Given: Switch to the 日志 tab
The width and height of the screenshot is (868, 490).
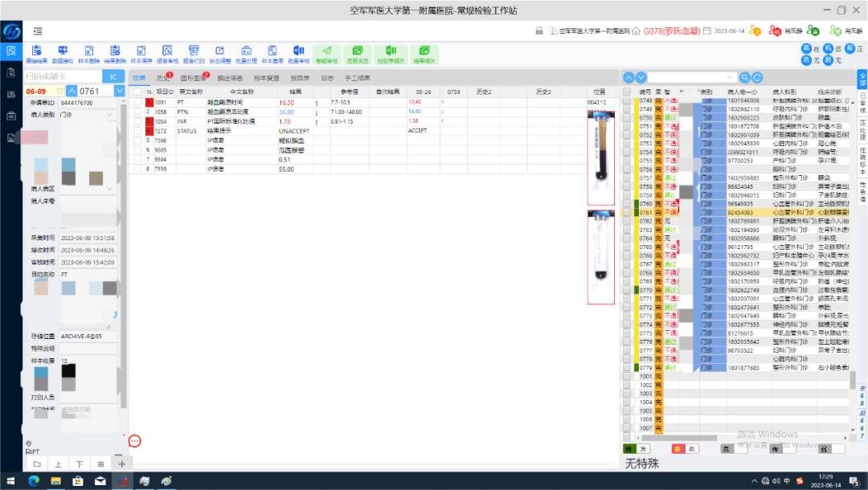Looking at the screenshot, I should [327, 78].
